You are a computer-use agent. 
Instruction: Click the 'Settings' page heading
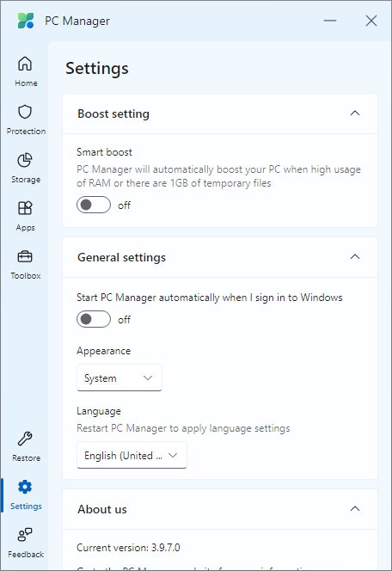point(97,69)
